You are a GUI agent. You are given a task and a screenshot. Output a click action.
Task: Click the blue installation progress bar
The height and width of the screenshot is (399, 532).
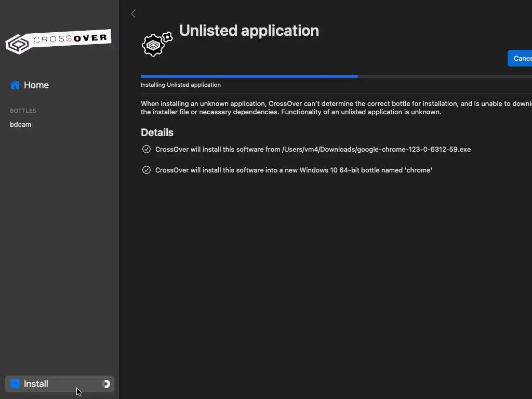249,76
